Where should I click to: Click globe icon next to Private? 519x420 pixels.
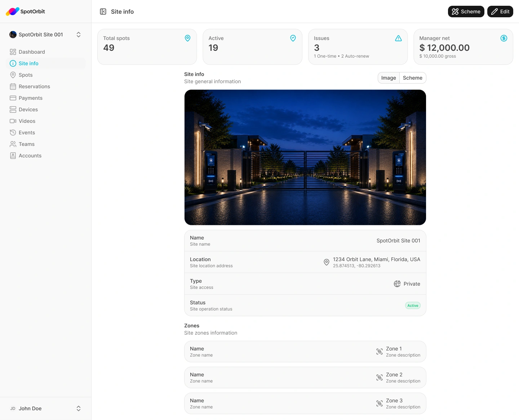point(397,284)
